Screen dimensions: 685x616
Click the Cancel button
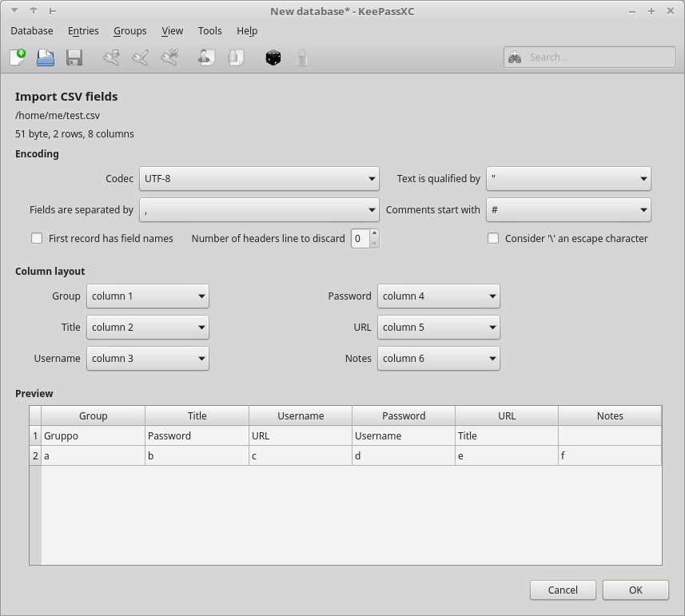point(563,590)
